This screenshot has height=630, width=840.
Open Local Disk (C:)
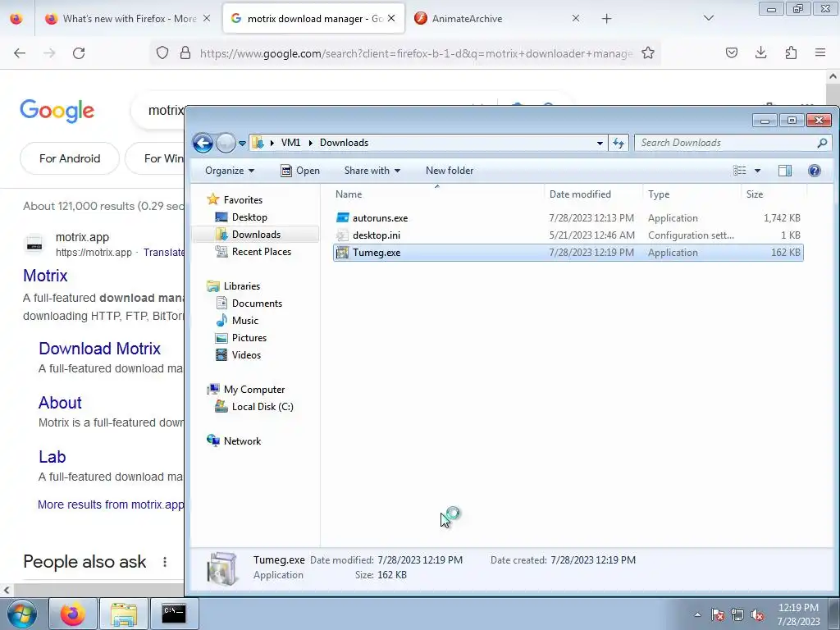(x=262, y=407)
